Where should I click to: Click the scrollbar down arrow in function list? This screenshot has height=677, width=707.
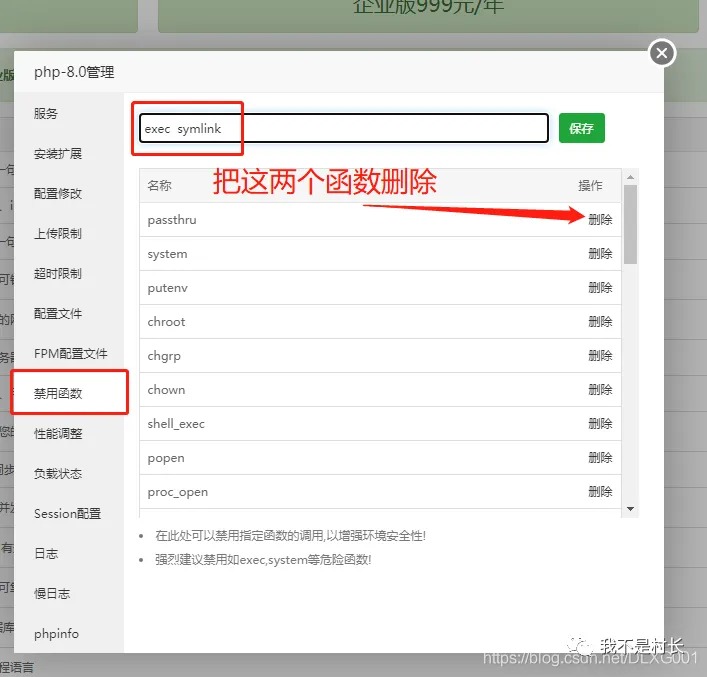click(630, 509)
